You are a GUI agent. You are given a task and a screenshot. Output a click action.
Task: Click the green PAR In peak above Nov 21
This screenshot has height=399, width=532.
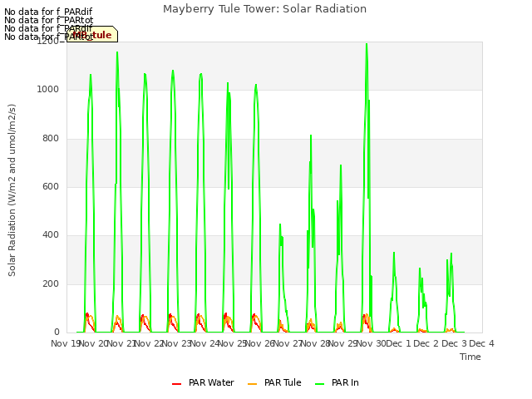117,52
